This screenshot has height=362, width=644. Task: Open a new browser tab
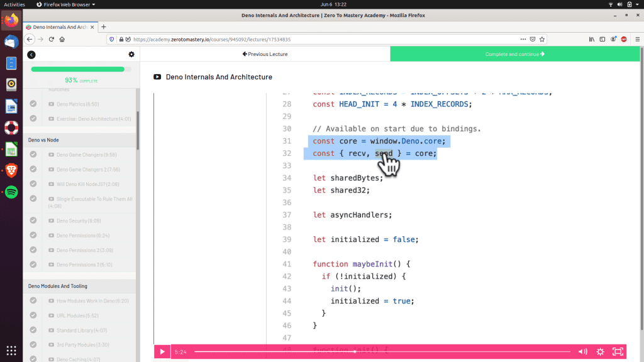[104, 27]
